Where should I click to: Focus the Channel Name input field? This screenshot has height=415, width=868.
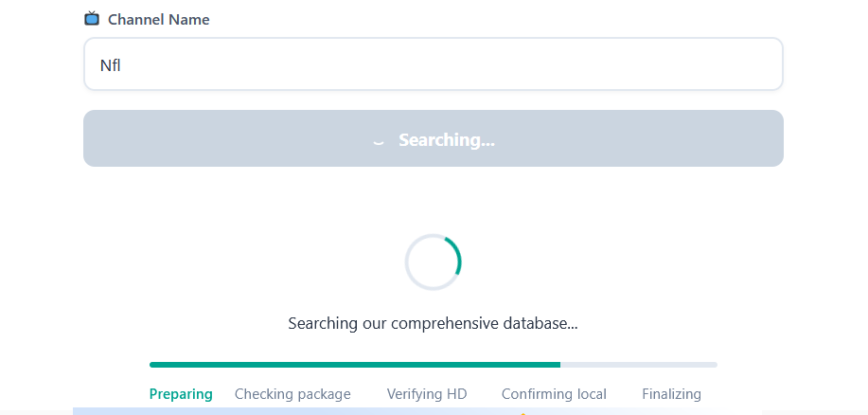tap(433, 64)
